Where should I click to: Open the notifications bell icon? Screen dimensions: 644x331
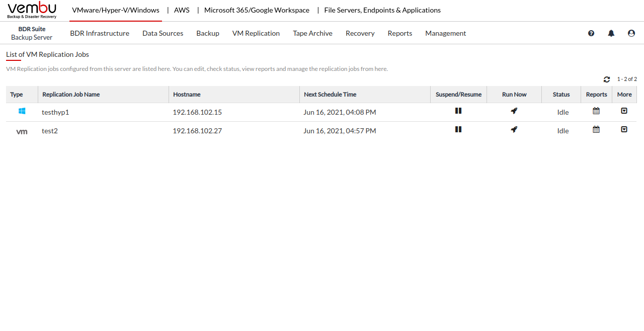point(611,33)
